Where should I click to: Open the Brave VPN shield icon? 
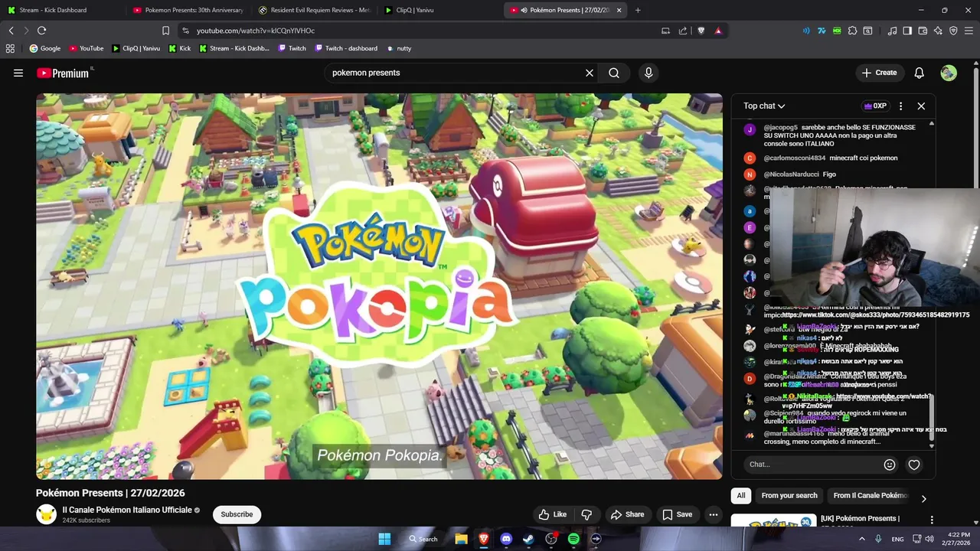point(953,31)
